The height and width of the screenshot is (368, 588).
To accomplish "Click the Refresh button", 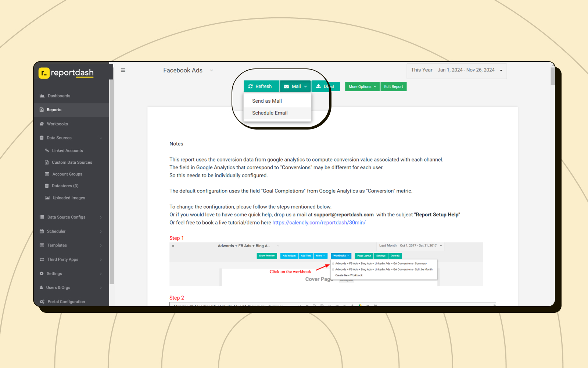I will [x=261, y=86].
